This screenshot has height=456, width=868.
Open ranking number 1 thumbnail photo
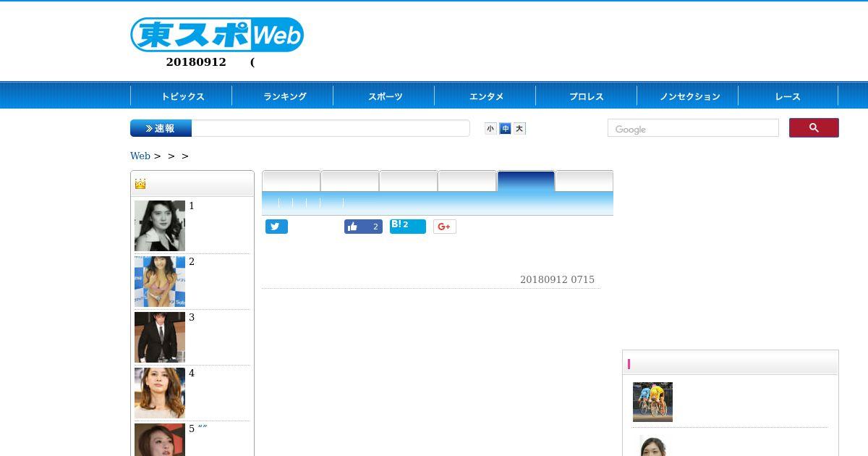pos(160,226)
